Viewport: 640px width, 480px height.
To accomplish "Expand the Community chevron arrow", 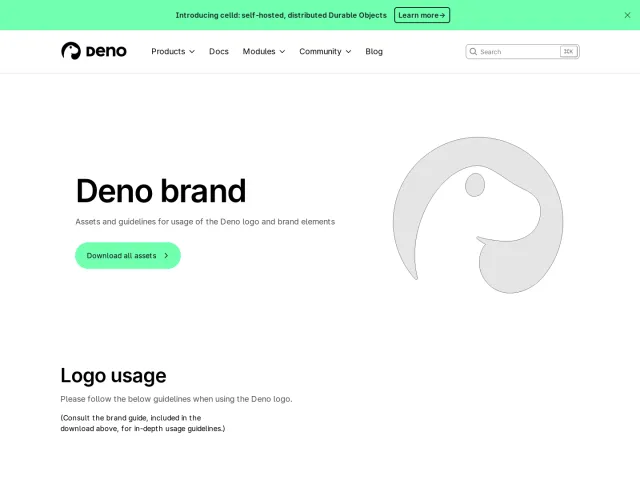I will pos(348,52).
